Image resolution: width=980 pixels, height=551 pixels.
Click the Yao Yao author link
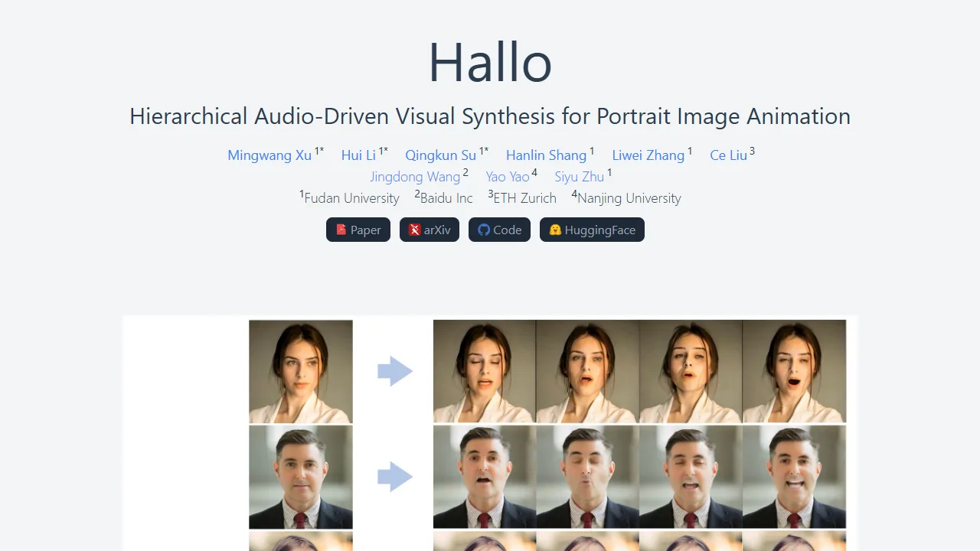point(508,177)
